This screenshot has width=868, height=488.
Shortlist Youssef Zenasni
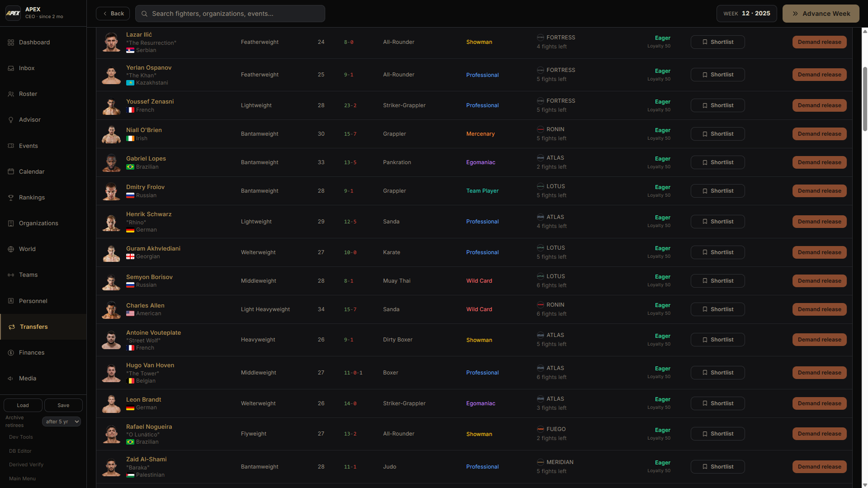[717, 105]
